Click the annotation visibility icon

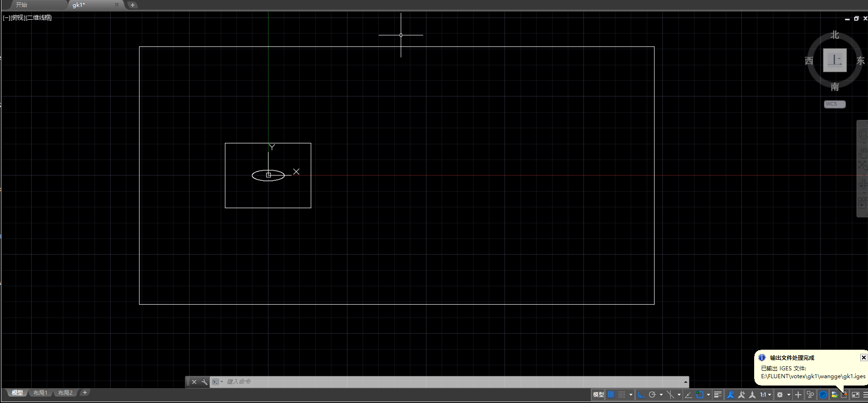click(730, 395)
